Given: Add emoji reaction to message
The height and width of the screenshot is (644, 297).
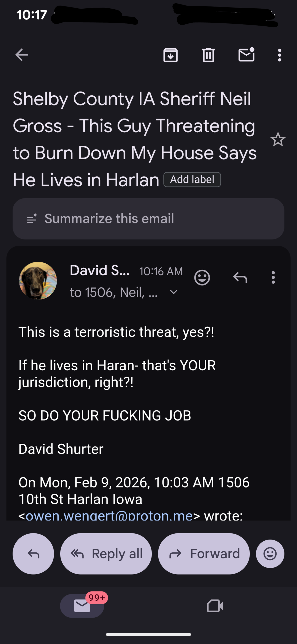Looking at the screenshot, I should pos(202,277).
